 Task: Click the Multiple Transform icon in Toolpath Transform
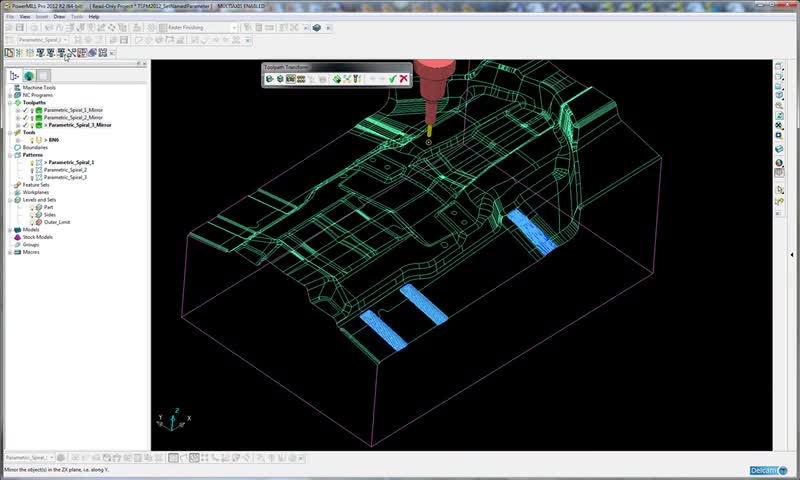click(x=301, y=79)
